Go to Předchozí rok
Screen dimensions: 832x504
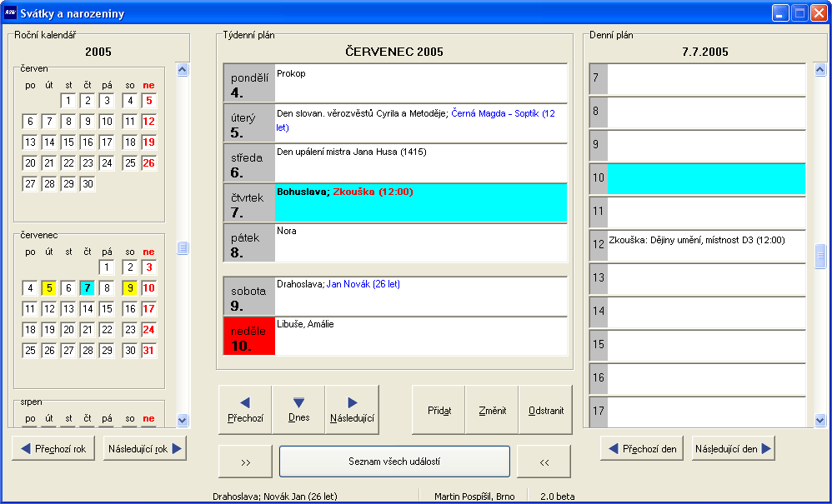click(54, 448)
